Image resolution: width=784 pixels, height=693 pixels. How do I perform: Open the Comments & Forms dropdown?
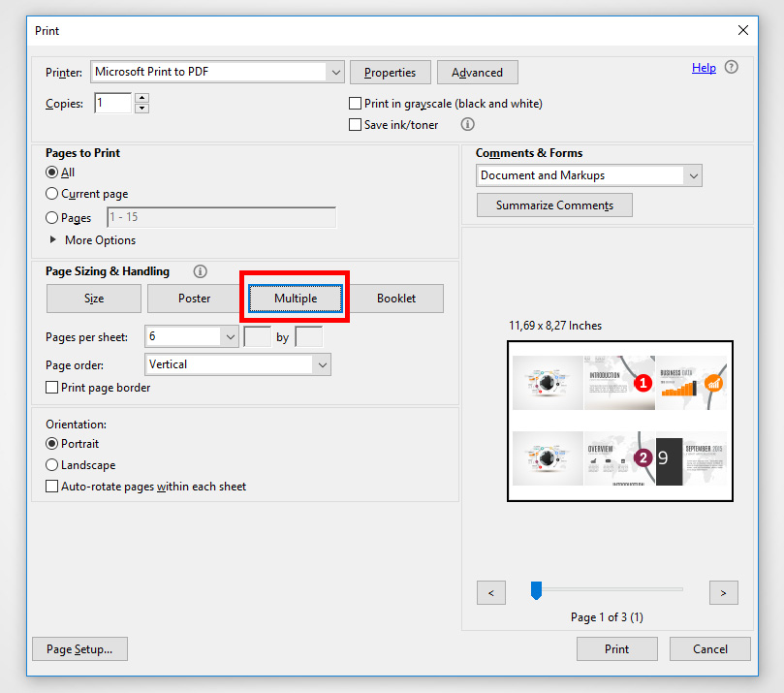tap(692, 175)
